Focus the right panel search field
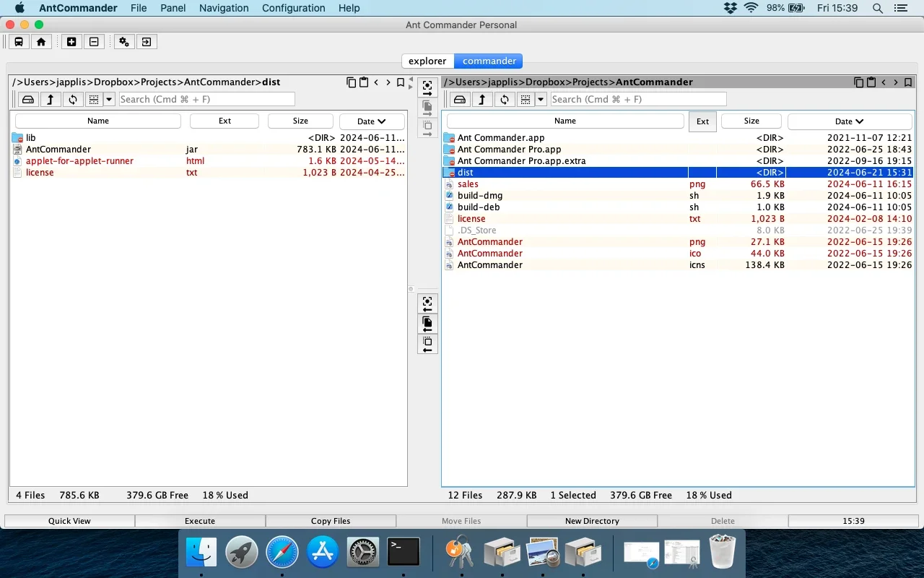 (x=638, y=99)
